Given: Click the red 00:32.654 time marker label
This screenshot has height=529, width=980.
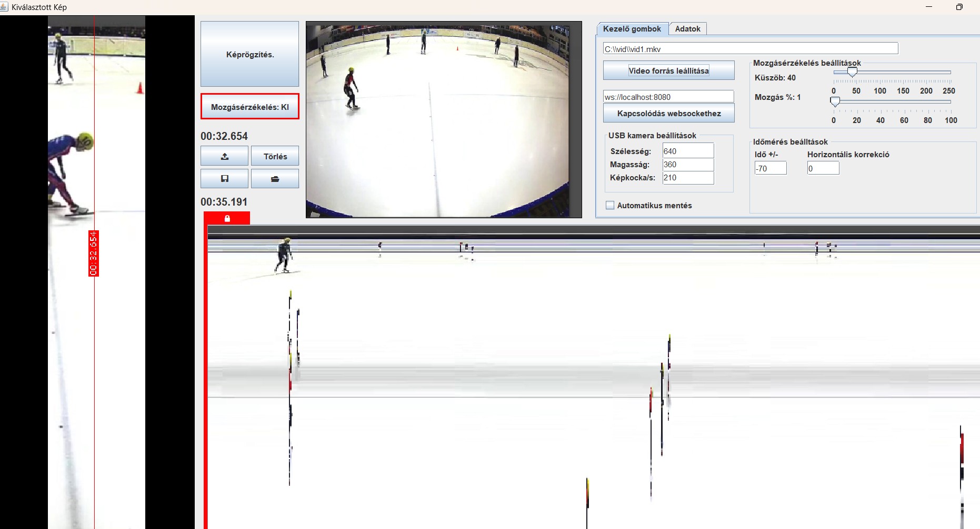Looking at the screenshot, I should [x=94, y=253].
